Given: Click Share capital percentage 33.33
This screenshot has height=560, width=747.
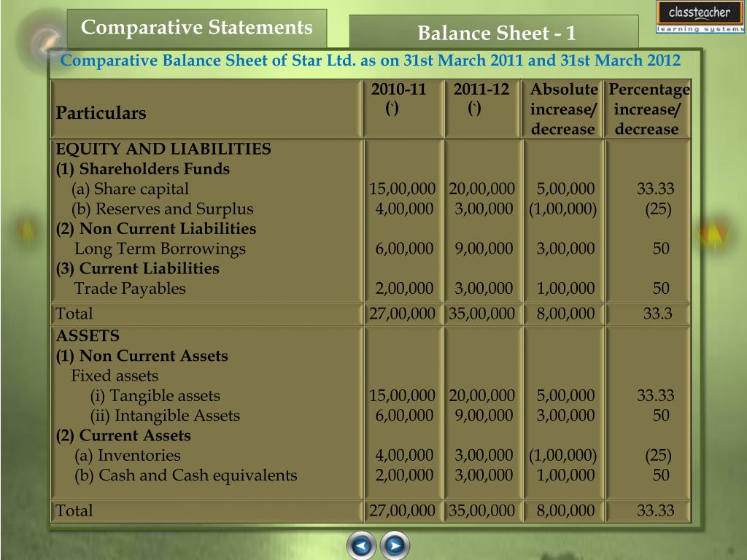Looking at the screenshot, I should coord(656,189).
